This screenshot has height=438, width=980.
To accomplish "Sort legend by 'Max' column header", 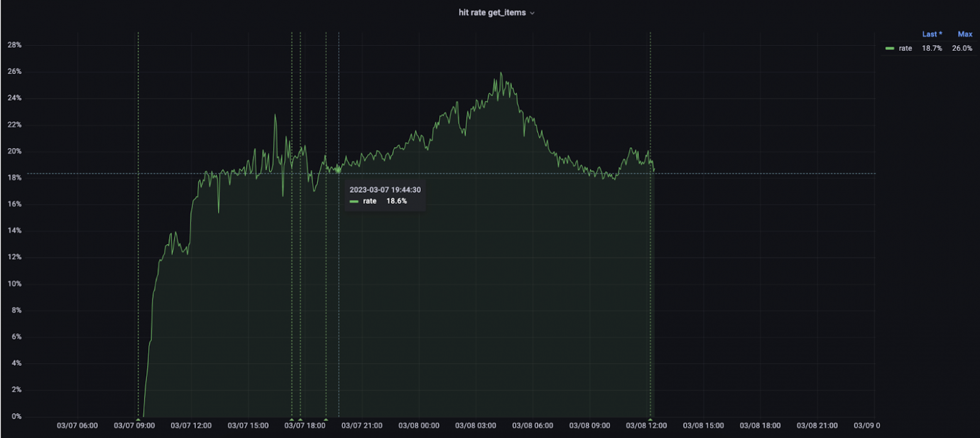I will coord(964,34).
